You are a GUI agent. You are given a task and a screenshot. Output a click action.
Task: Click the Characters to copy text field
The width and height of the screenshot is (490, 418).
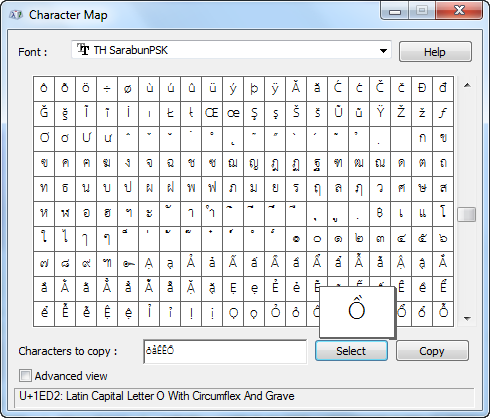point(225,351)
